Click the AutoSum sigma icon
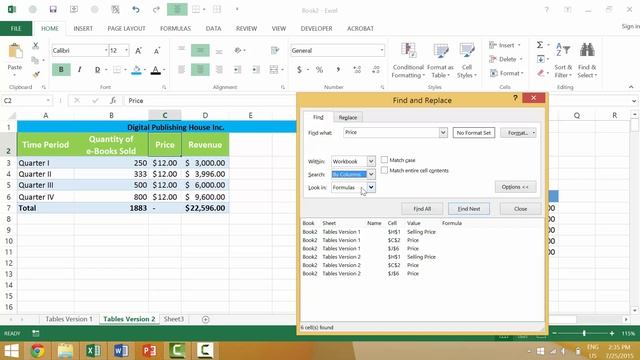Image resolution: width=640 pixels, height=360 pixels. (540, 45)
